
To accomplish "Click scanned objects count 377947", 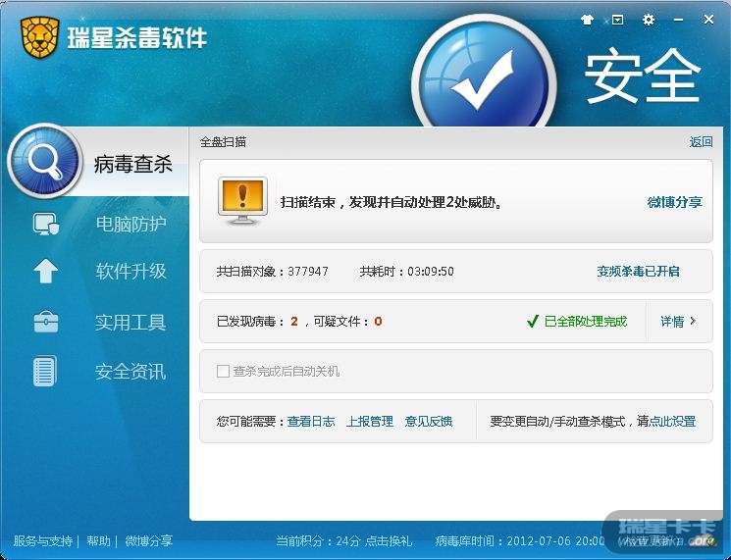I will [x=308, y=271].
